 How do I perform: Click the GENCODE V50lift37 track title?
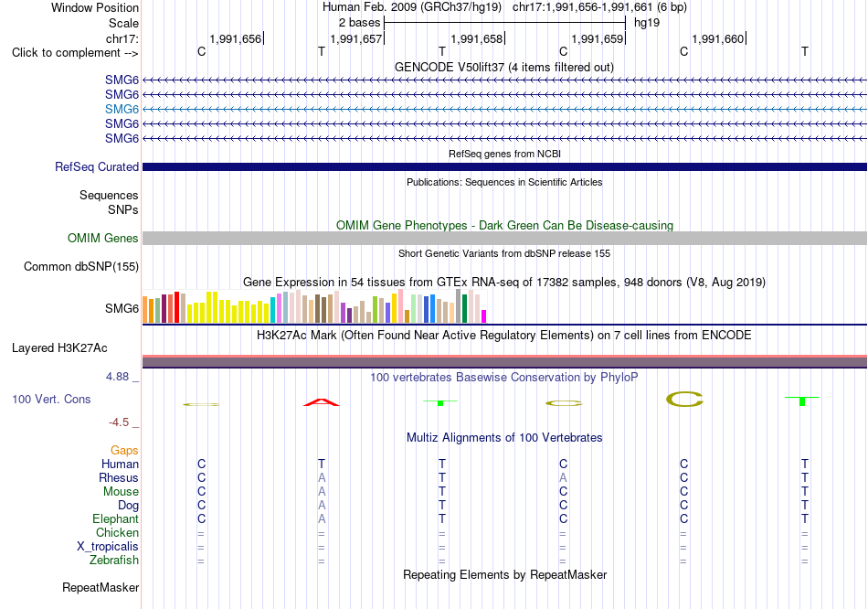(503, 67)
